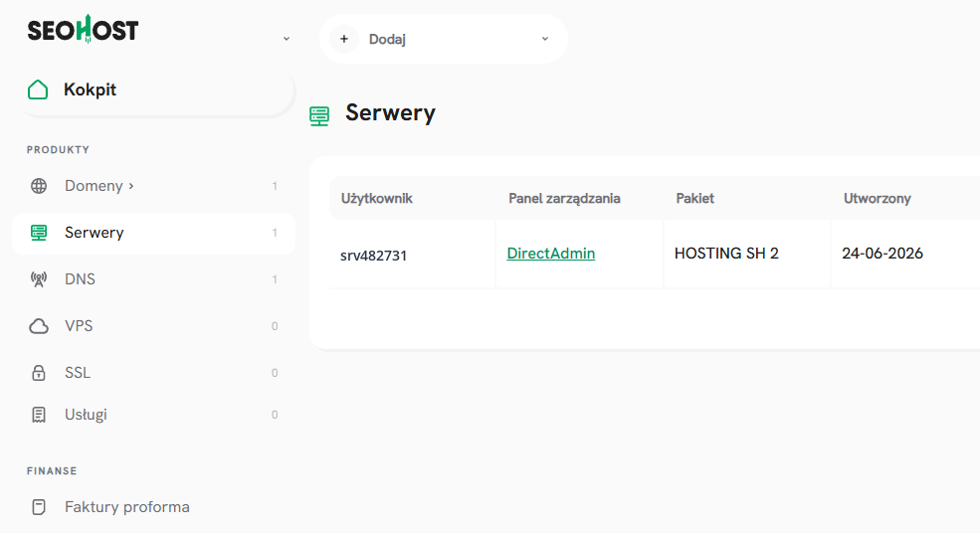Click the DNS antenna icon
Image resolution: width=980 pixels, height=533 pixels.
39,279
